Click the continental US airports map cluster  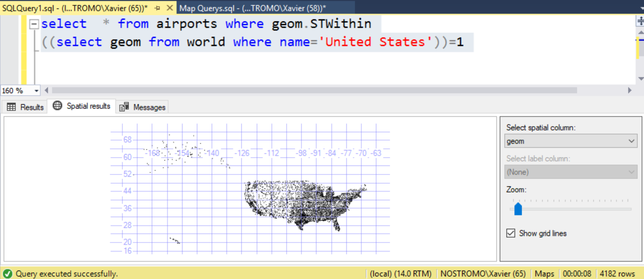coord(302,204)
